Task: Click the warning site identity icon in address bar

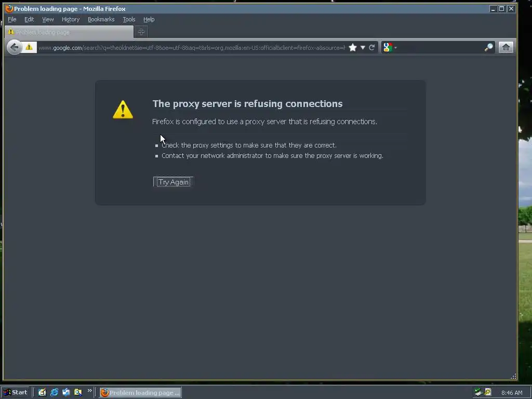Action: (x=29, y=47)
